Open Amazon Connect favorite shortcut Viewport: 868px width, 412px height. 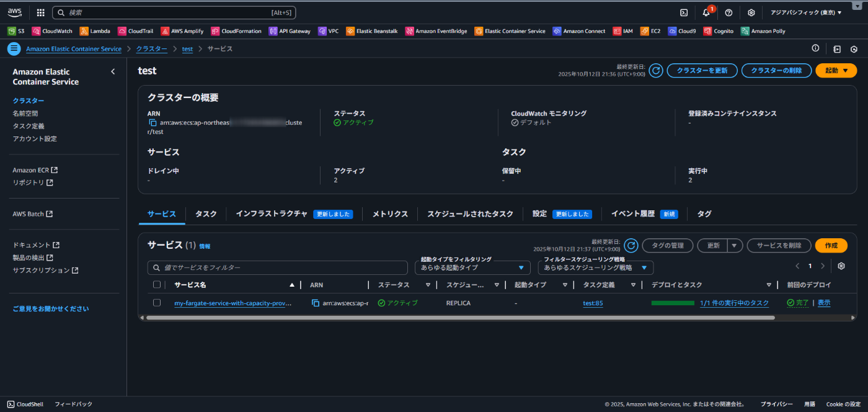[x=579, y=31]
